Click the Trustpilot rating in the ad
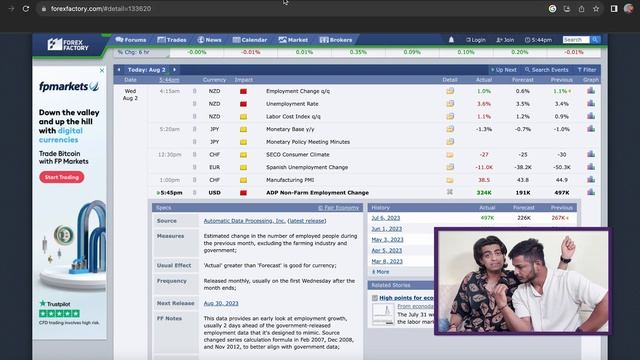Viewport: 640px width, 360px height. coord(60,309)
